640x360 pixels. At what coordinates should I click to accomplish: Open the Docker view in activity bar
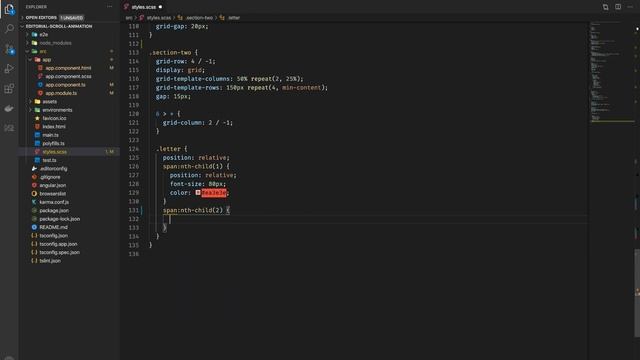pos(9,109)
